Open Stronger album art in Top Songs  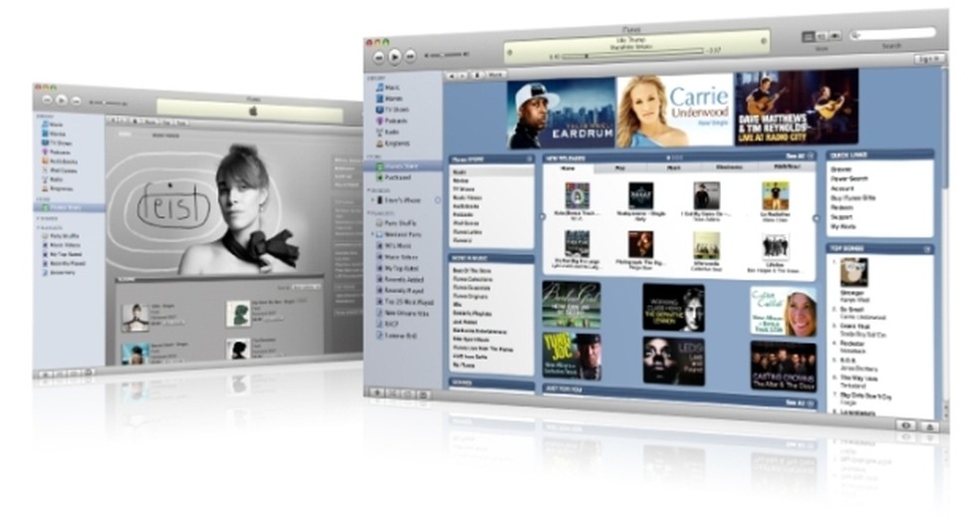click(x=854, y=272)
